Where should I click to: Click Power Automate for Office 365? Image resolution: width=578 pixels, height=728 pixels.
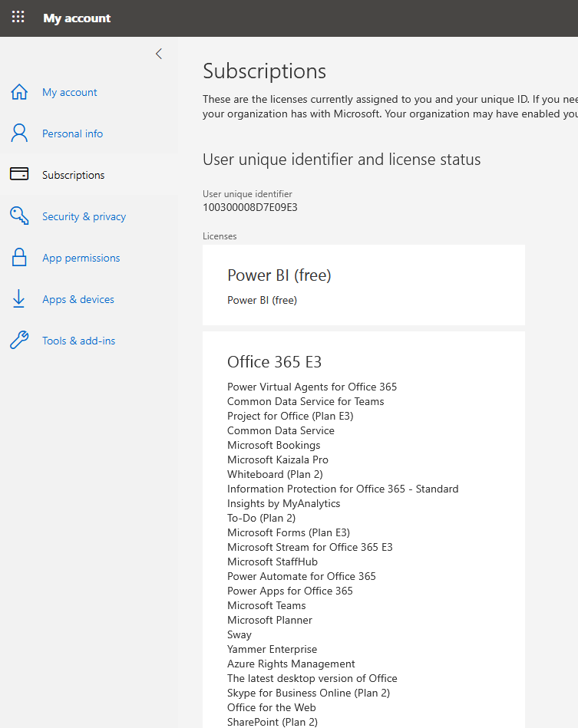[x=302, y=576]
